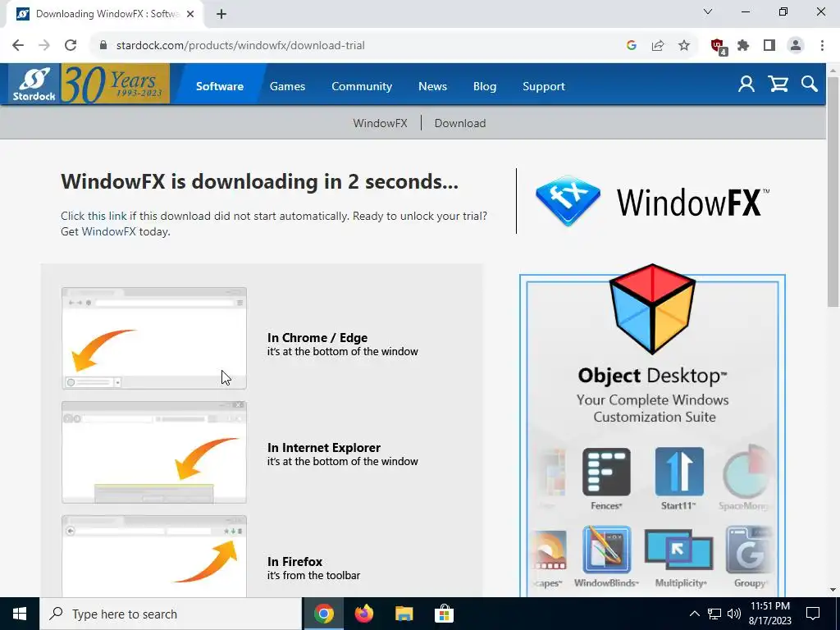Open the Blog menu item
Image resolution: width=840 pixels, height=630 pixels.
pos(485,86)
